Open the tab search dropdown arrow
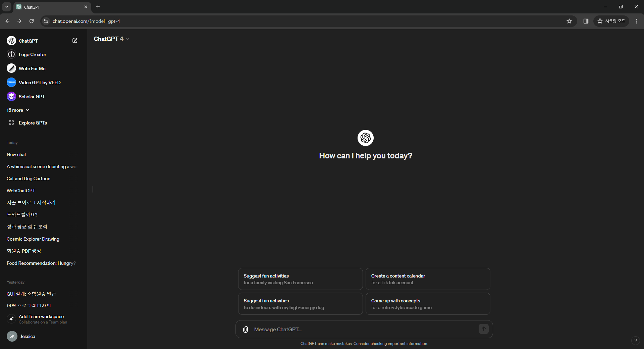Screen dimensions: 644x349 pyautogui.click(x=6, y=7)
